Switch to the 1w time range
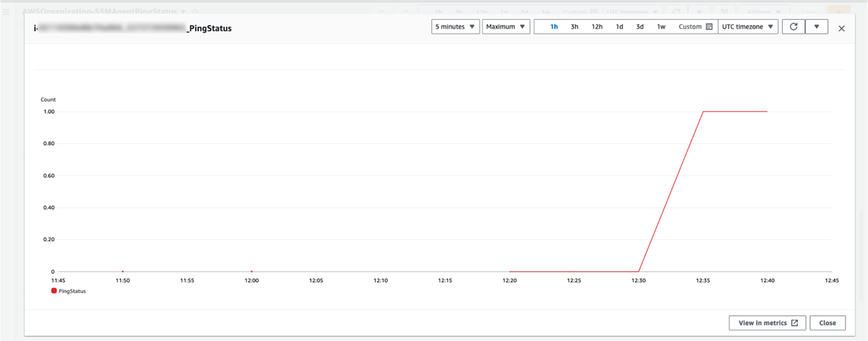The width and height of the screenshot is (868, 341). (661, 27)
